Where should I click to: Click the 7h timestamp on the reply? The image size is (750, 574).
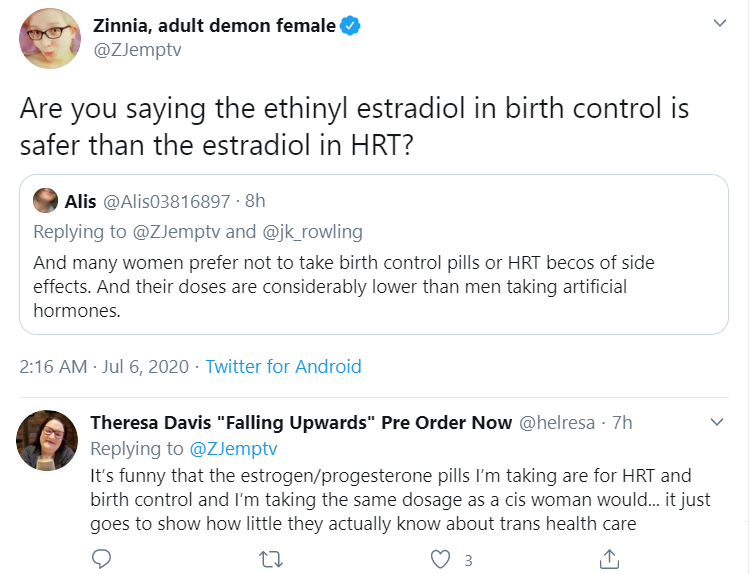[x=622, y=423]
